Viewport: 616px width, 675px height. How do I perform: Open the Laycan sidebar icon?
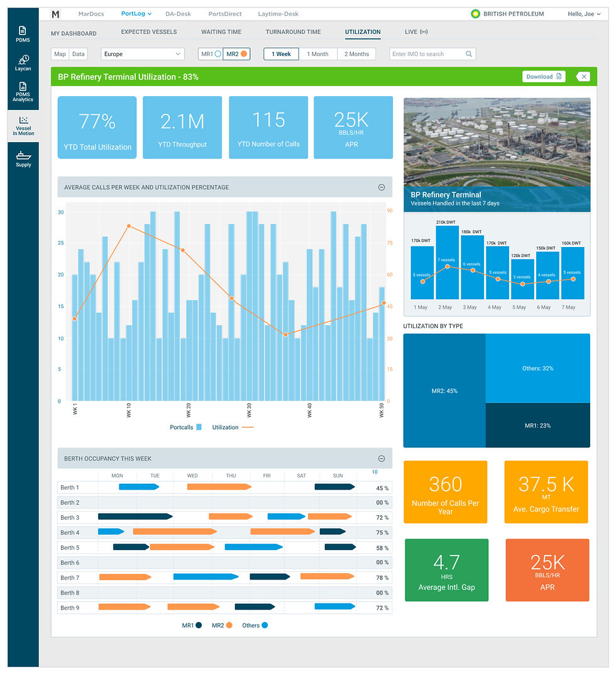pyautogui.click(x=23, y=63)
